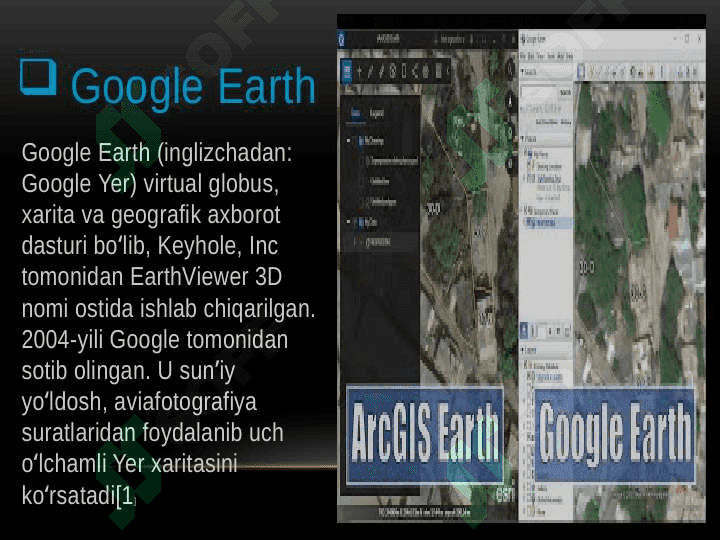Open the View menu in Google Earth
Screen dimensions: 720x540
pyautogui.click(x=541, y=56)
